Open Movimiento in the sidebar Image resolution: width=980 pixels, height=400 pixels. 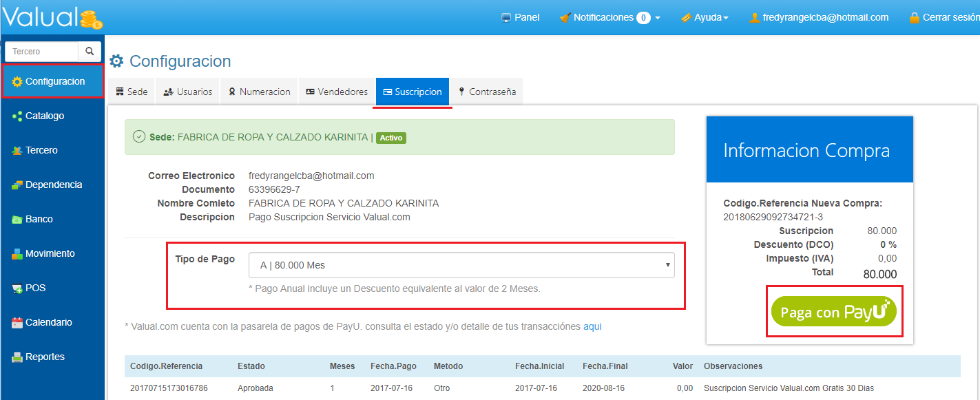[50, 253]
